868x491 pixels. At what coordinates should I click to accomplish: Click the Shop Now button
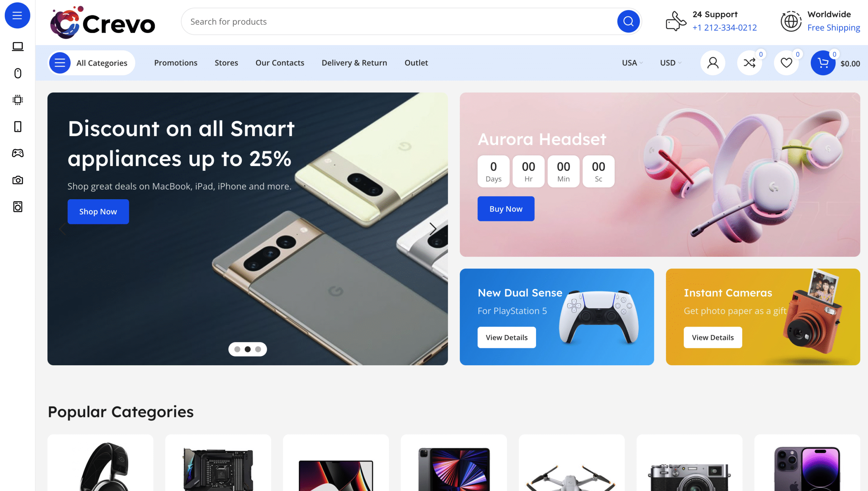pyautogui.click(x=98, y=211)
